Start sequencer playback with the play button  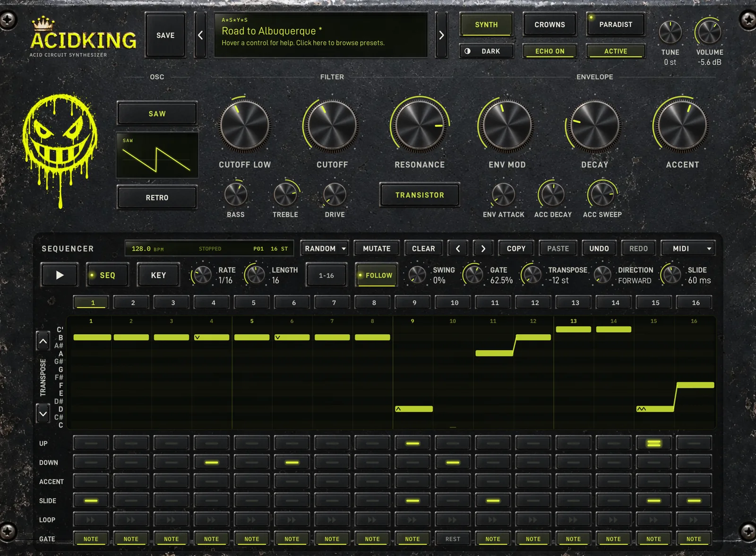pos(60,275)
